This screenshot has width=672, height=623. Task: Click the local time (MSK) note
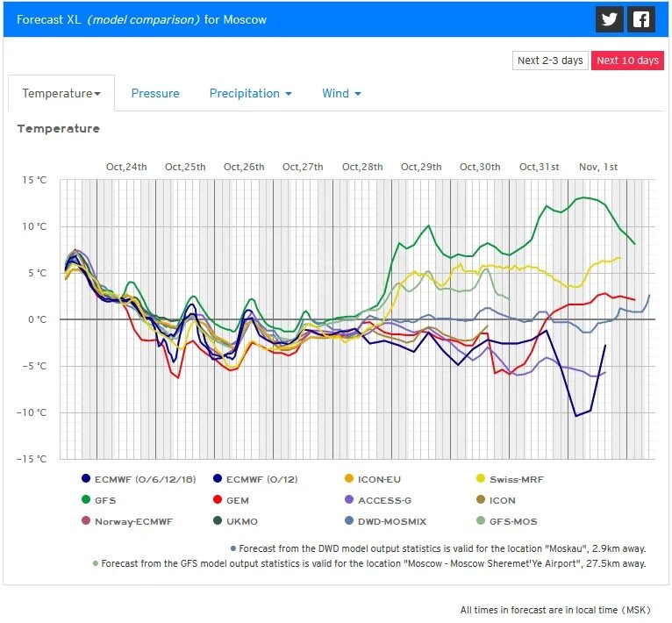coord(555,610)
